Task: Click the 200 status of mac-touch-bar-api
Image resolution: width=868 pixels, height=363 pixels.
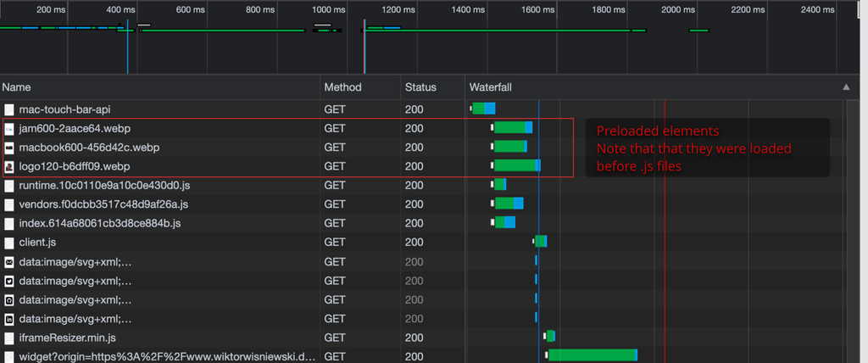Action: [414, 109]
